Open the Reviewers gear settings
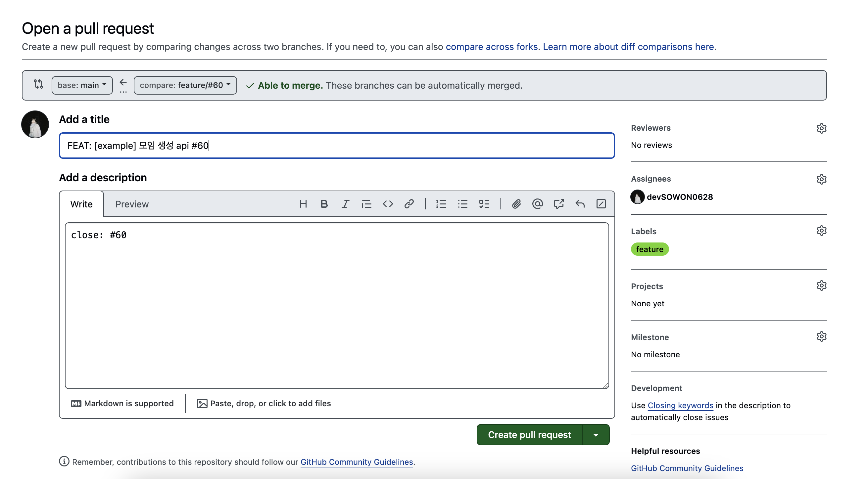This screenshot has height=479, width=868. pyautogui.click(x=821, y=128)
